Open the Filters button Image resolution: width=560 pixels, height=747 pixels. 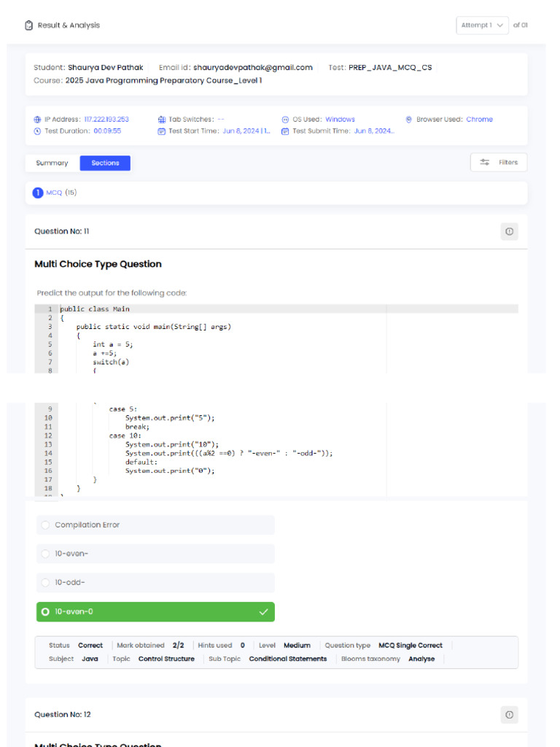(499, 163)
